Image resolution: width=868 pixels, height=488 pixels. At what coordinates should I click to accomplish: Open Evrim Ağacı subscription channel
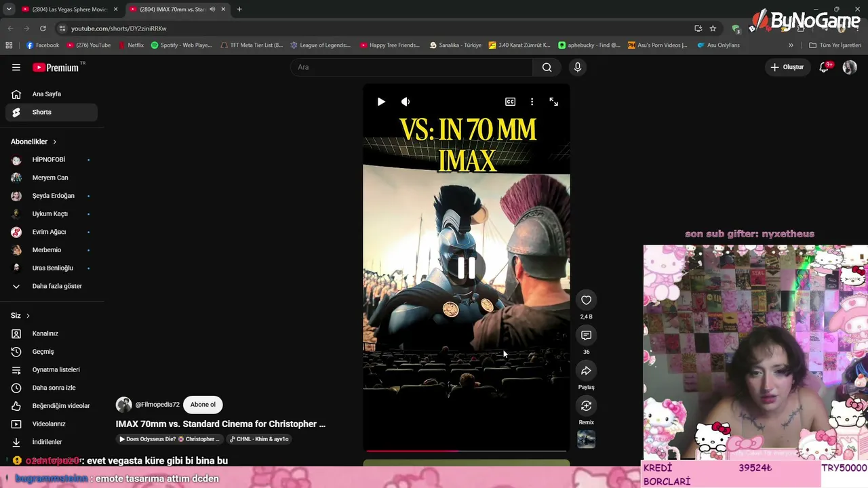(52, 232)
